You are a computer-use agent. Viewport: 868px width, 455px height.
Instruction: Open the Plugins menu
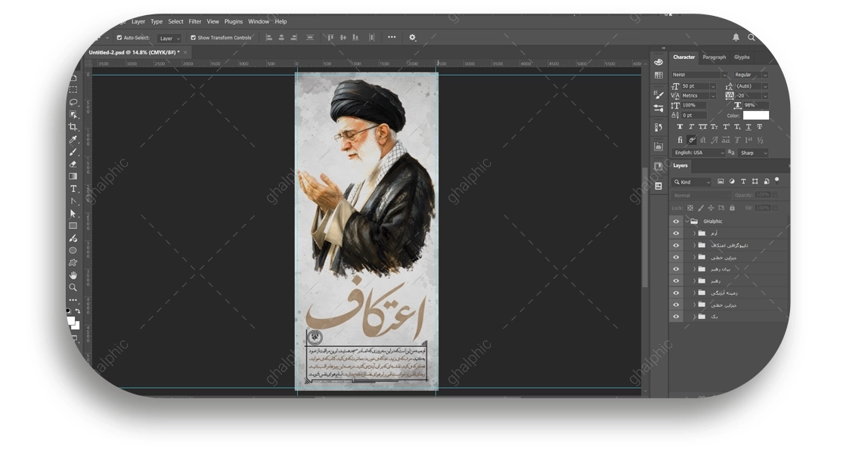tap(234, 22)
